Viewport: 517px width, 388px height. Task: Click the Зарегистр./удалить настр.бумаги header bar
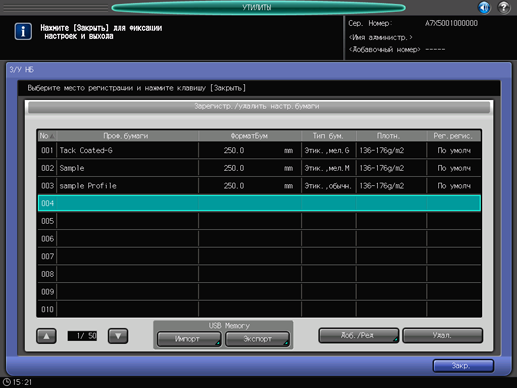[x=259, y=107]
